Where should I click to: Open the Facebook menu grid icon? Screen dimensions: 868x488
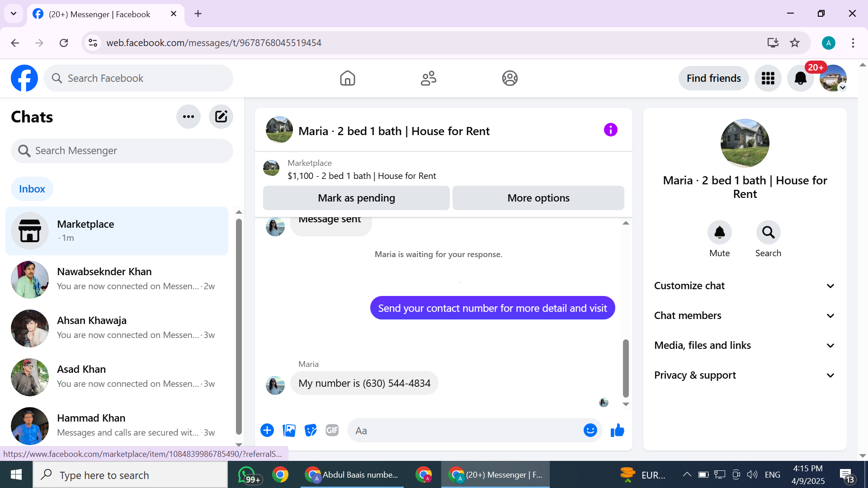tap(768, 78)
